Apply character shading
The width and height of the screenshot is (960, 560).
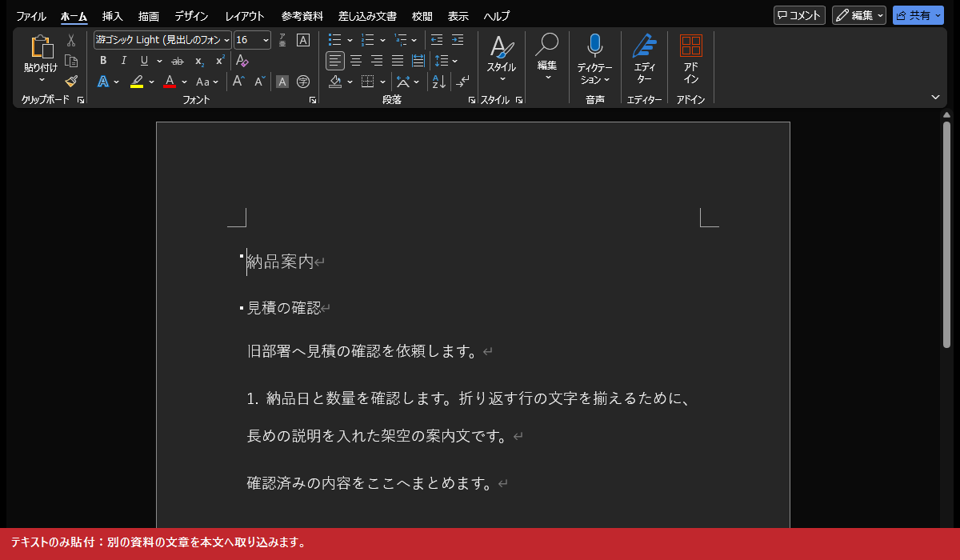(x=282, y=82)
